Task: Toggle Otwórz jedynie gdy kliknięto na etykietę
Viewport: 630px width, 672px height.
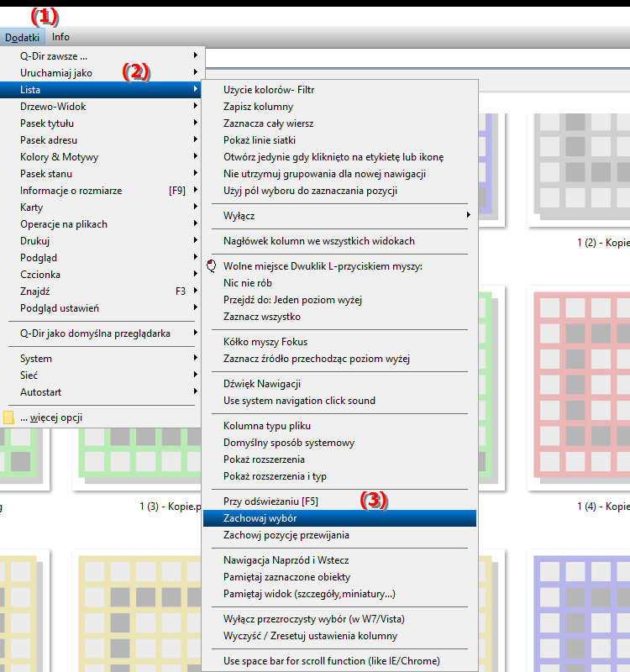Action: (x=339, y=157)
